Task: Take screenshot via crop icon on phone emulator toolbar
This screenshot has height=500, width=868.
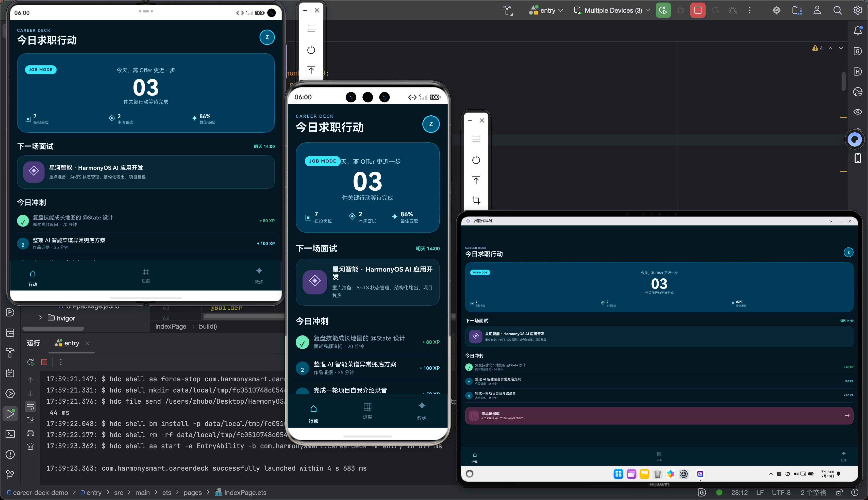Action: click(x=476, y=200)
